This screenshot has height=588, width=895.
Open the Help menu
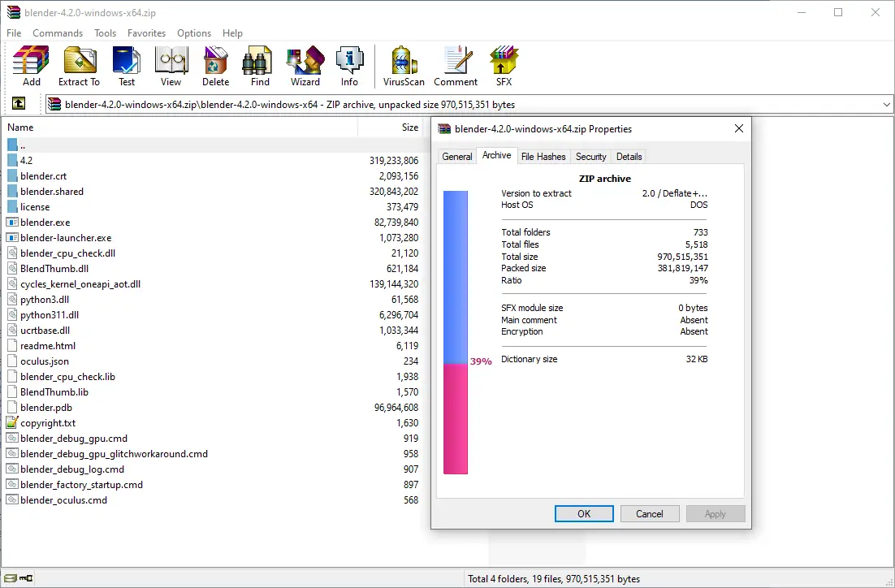pos(232,33)
